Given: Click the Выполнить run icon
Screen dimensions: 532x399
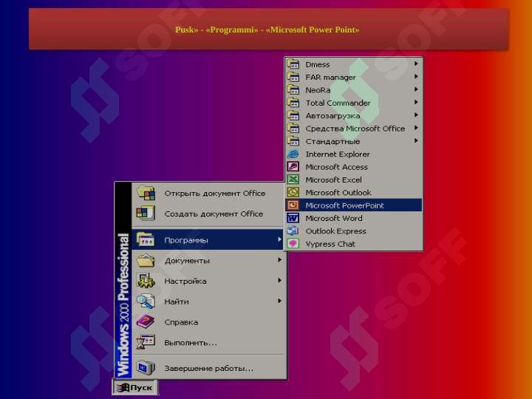Looking at the screenshot, I should pyautogui.click(x=146, y=342).
